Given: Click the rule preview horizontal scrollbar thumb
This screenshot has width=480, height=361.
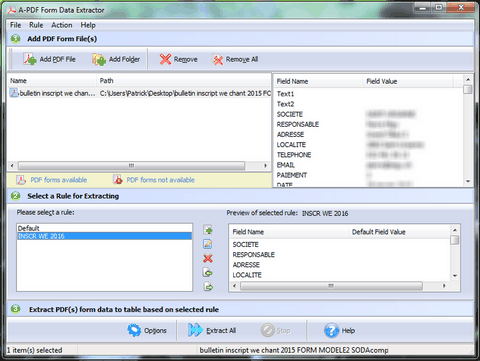Looking at the screenshot, I should coord(331,286).
